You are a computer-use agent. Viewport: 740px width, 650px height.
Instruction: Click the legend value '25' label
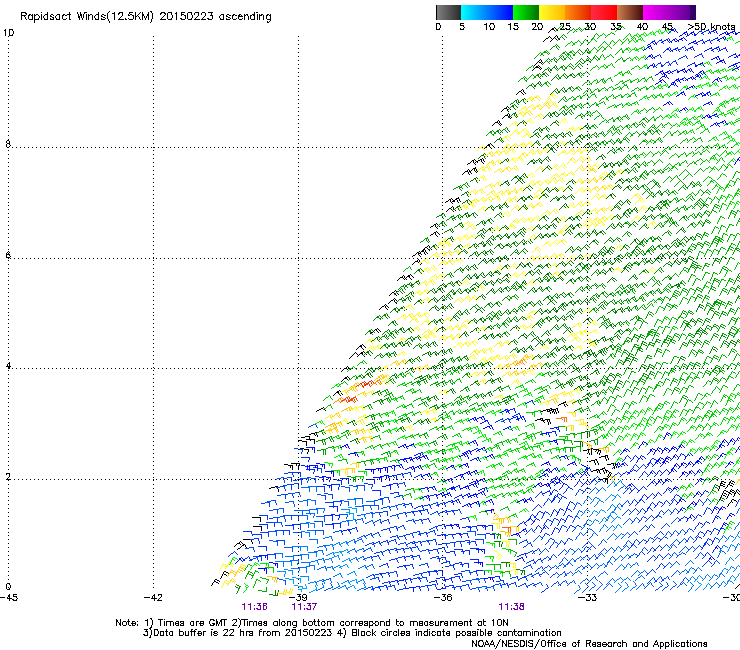[565, 26]
